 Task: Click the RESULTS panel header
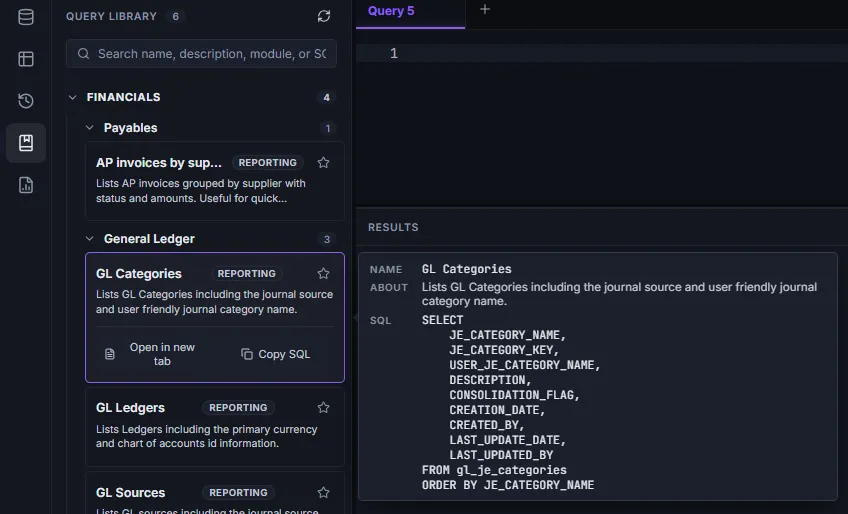[393, 227]
